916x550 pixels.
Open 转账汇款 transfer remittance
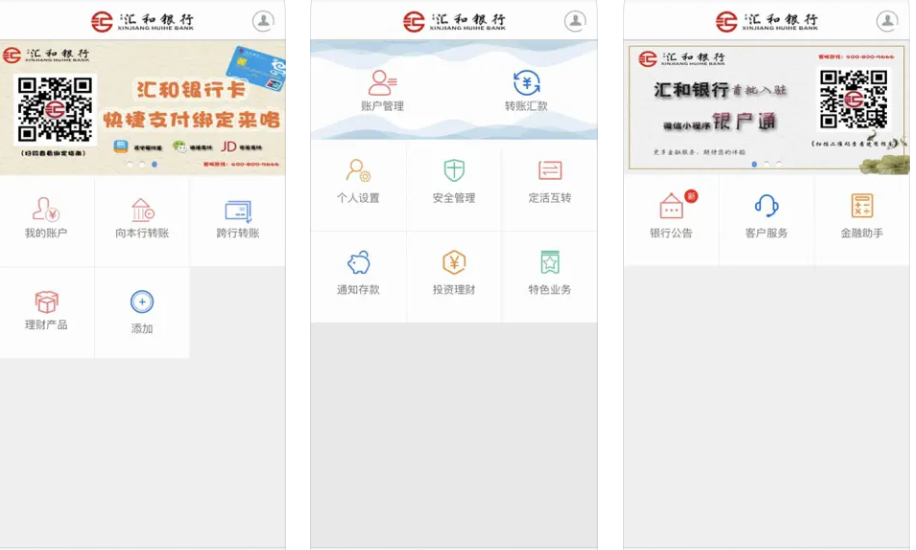pos(526,91)
